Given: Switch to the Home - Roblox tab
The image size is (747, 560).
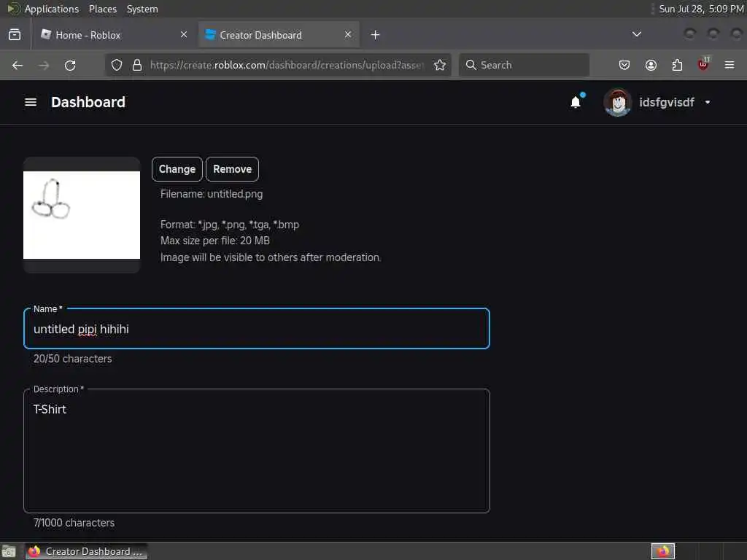Looking at the screenshot, I should pyautogui.click(x=115, y=35).
